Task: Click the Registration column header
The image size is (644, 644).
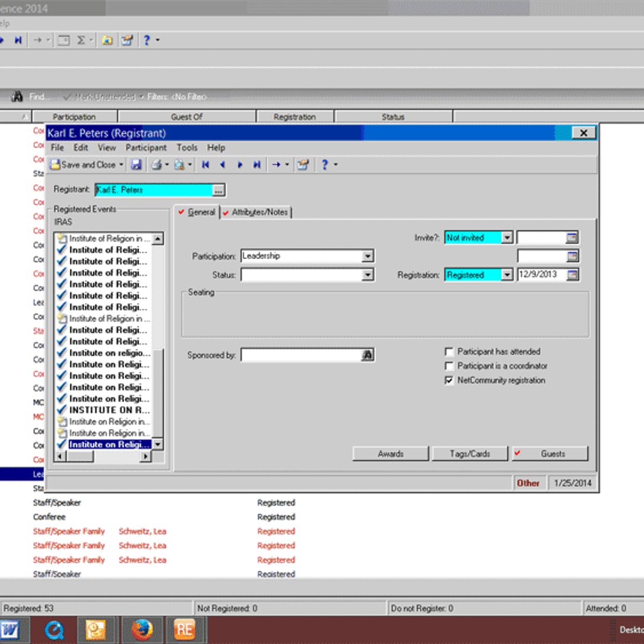Action: pyautogui.click(x=295, y=116)
